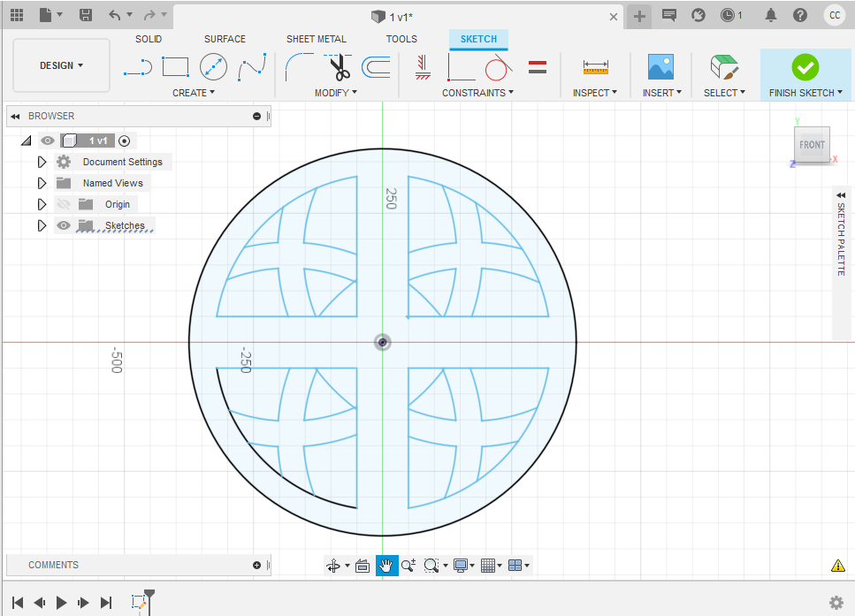Viewport: 855px width, 616px height.
Task: Switch to the TOOLS tab
Action: 401,39
